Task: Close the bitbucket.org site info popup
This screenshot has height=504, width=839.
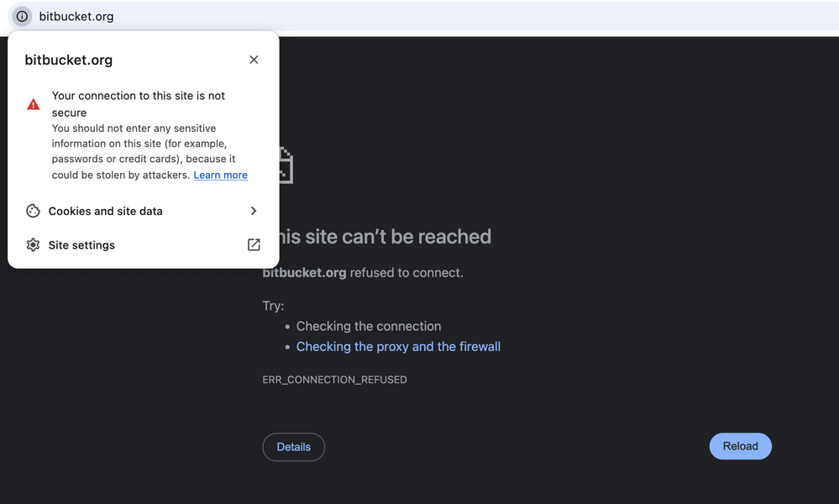Action: click(254, 60)
